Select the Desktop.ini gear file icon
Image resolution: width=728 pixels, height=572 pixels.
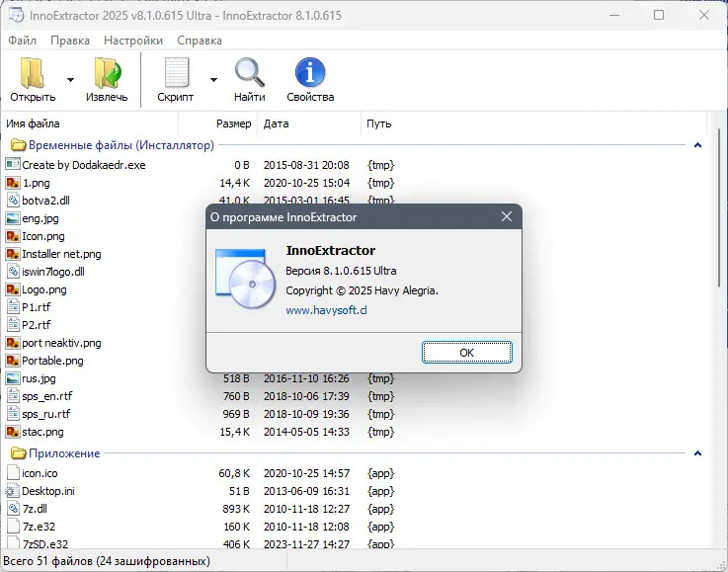[x=13, y=491]
